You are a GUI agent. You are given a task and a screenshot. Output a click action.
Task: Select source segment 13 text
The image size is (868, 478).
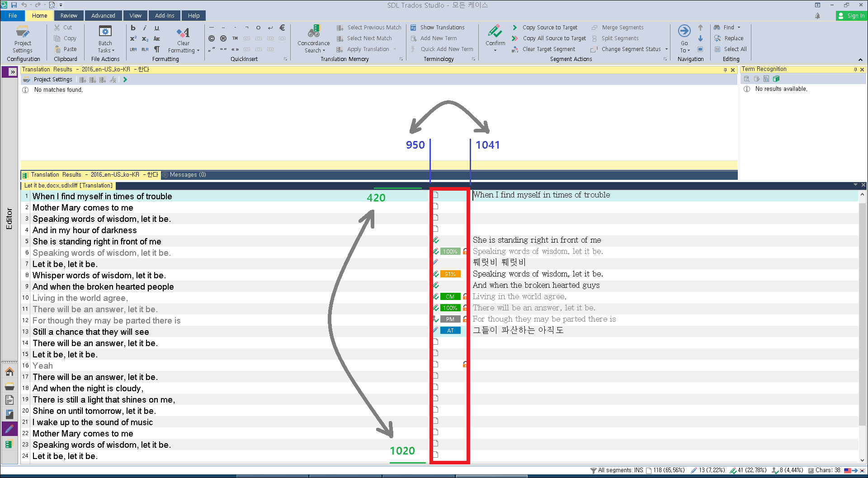(x=91, y=332)
